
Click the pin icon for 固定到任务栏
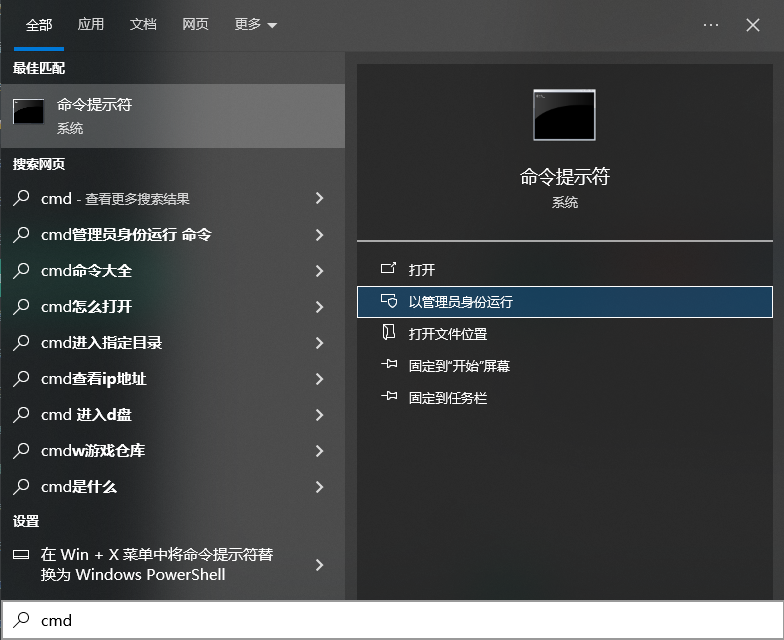coord(389,398)
